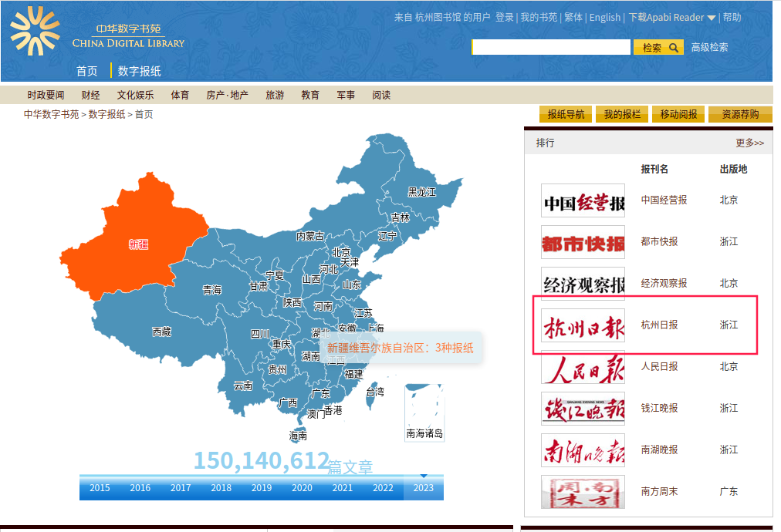The width and height of the screenshot is (781, 532).
Task: Open the 文化娱乐 category
Action: point(136,95)
